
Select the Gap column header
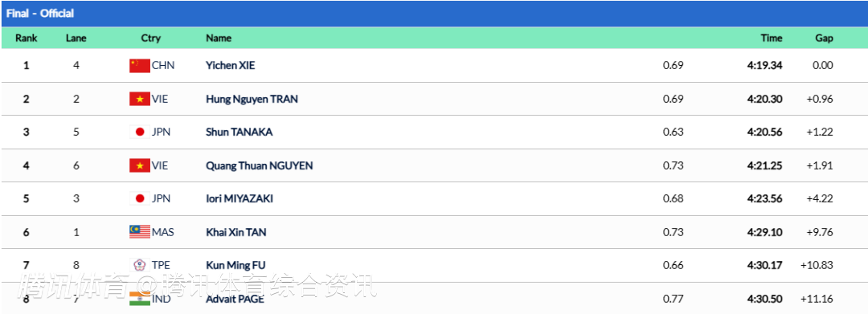pyautogui.click(x=824, y=39)
